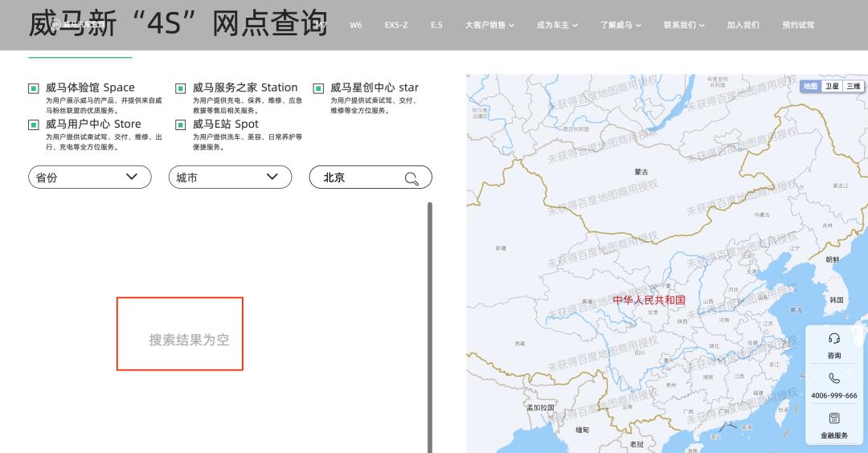Toggle the 威马用户中心 Store checkbox

pos(34,124)
